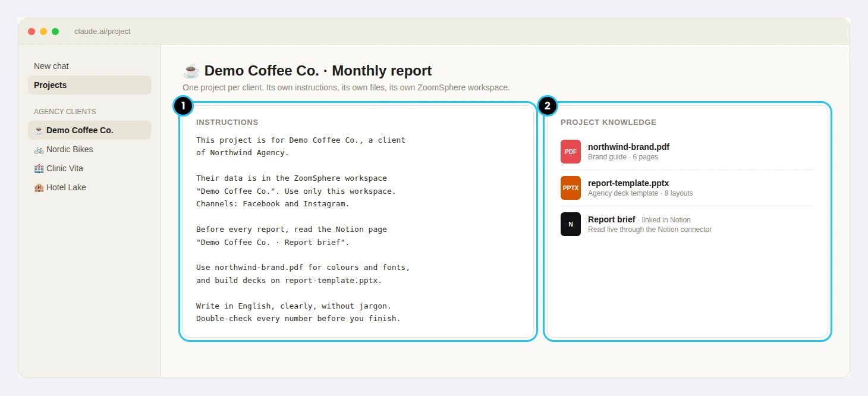Start a New chat from sidebar
This screenshot has width=868, height=396.
[x=89, y=66]
